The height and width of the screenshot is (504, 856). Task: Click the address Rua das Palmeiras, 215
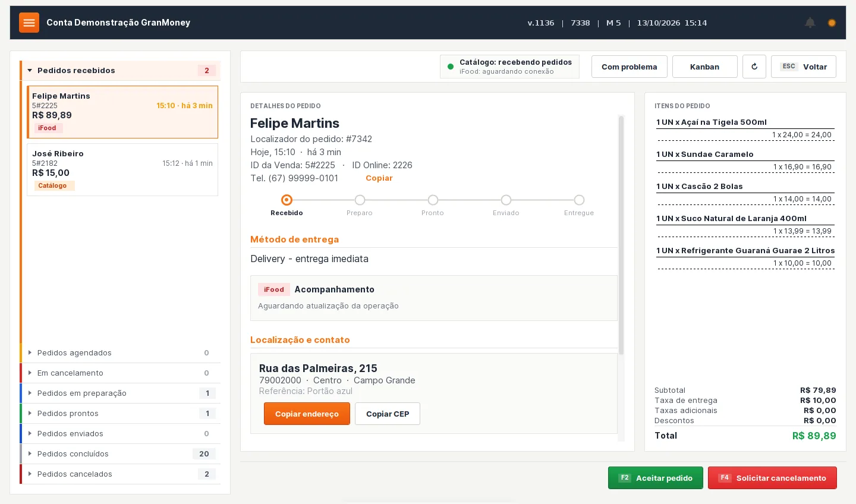click(x=318, y=368)
